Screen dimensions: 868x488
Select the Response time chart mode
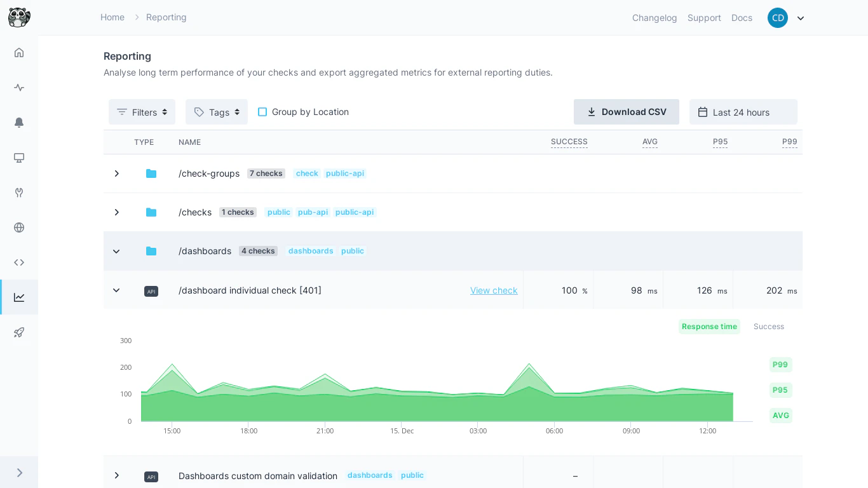[x=709, y=326]
